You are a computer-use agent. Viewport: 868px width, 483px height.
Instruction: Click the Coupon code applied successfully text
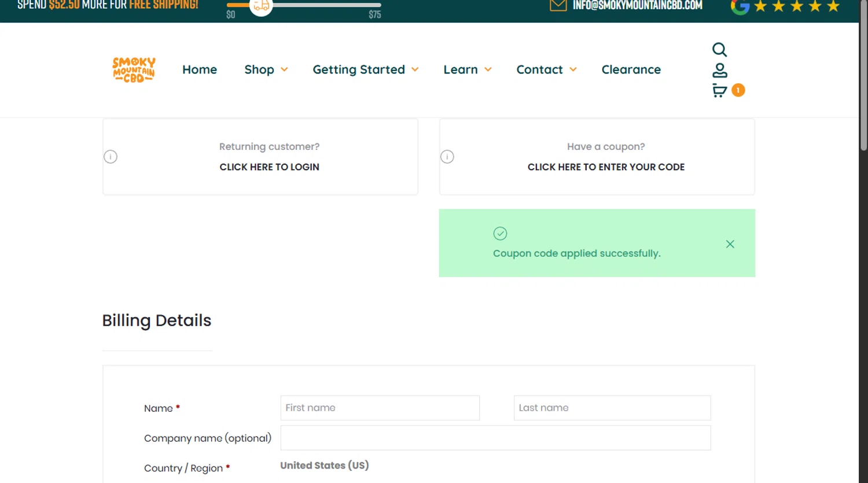pos(576,253)
